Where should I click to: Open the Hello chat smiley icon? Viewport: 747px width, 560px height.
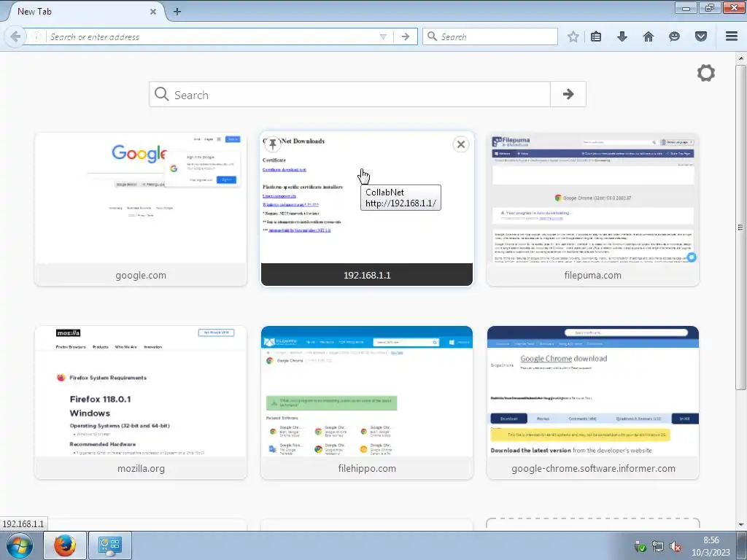[674, 36]
